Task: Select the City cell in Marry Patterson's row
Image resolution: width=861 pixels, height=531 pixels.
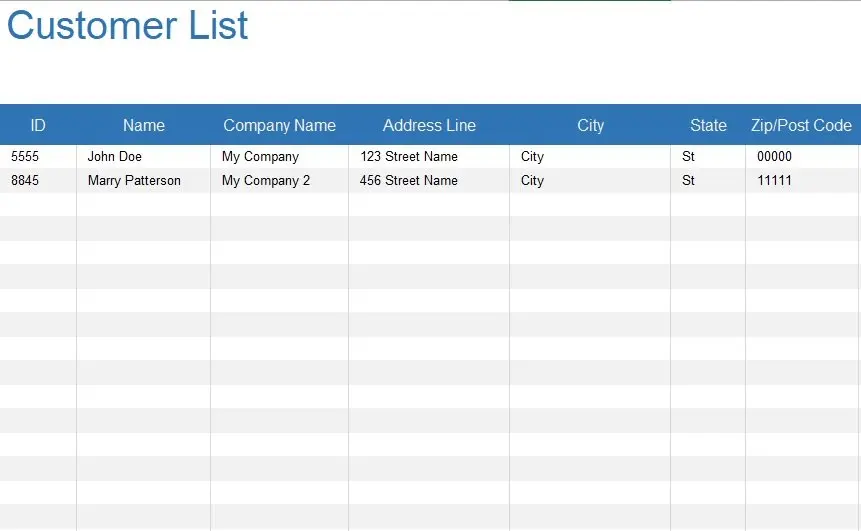Action: tap(590, 181)
